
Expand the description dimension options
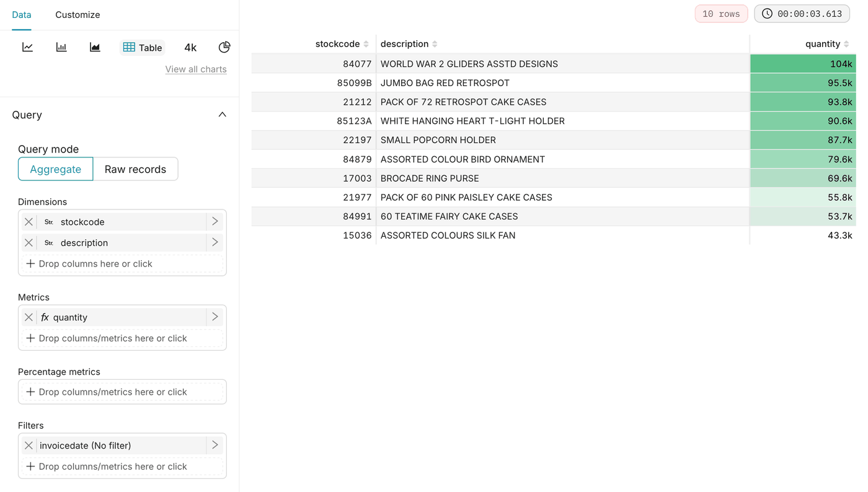(215, 243)
